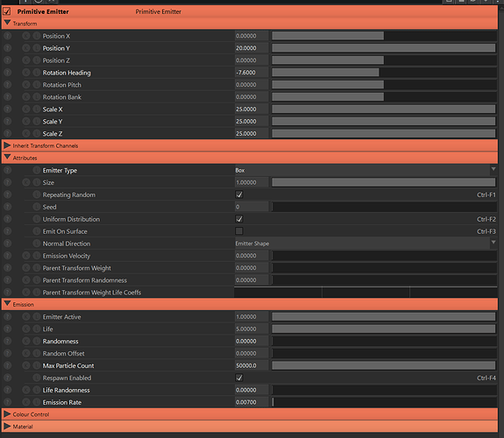This screenshot has width=504, height=438.
Task: Enable the Emit On Surface checkbox
Action: pyautogui.click(x=238, y=231)
